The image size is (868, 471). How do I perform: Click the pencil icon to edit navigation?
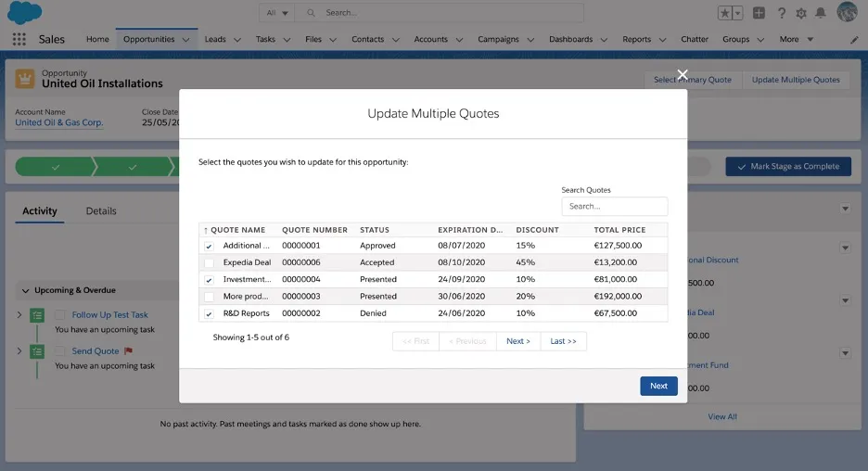point(854,40)
